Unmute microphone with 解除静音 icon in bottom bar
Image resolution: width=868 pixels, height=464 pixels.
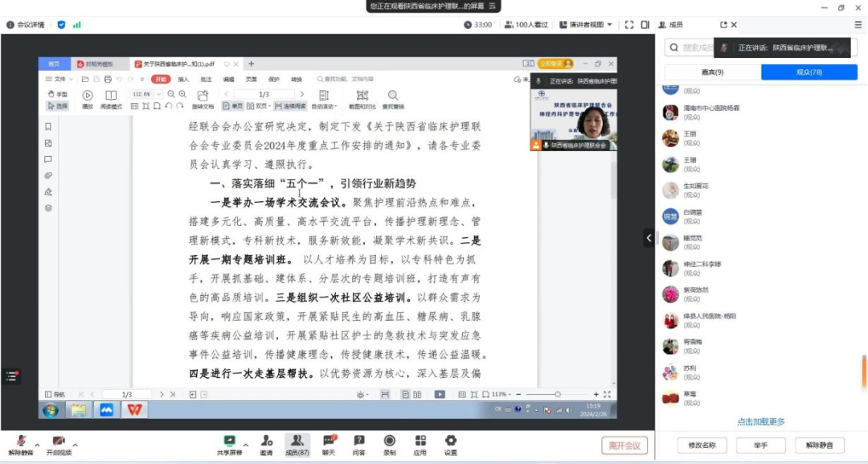point(21,445)
